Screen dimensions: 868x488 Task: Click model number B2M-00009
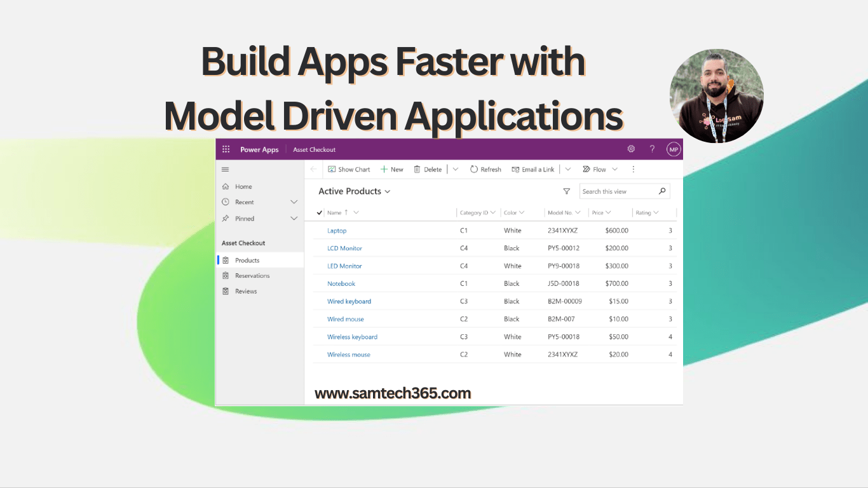click(565, 302)
